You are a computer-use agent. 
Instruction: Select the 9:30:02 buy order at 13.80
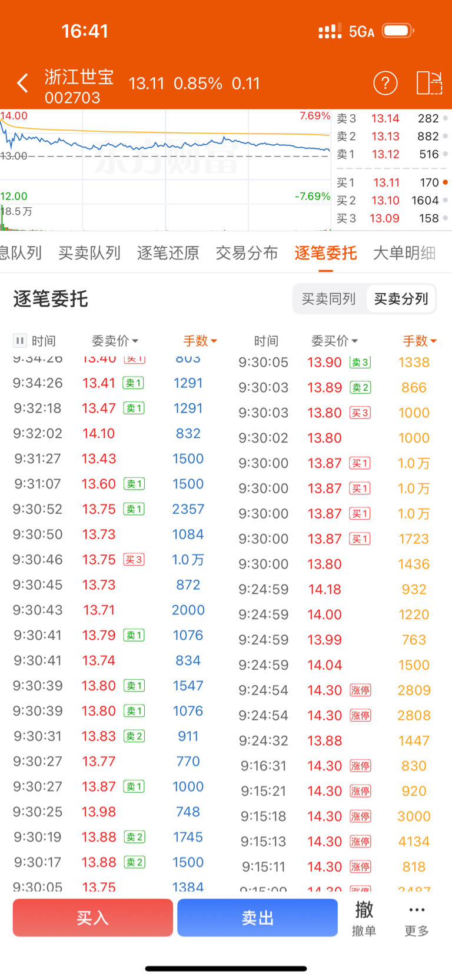click(x=338, y=438)
